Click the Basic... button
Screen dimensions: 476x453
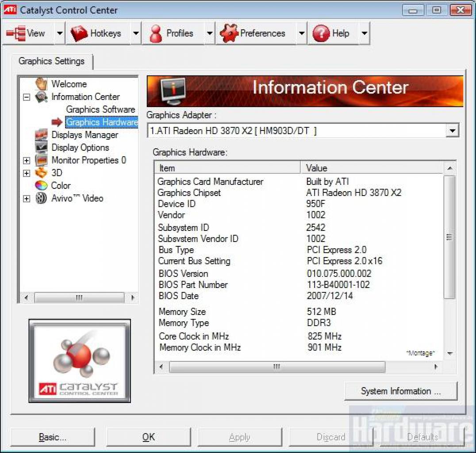point(53,437)
